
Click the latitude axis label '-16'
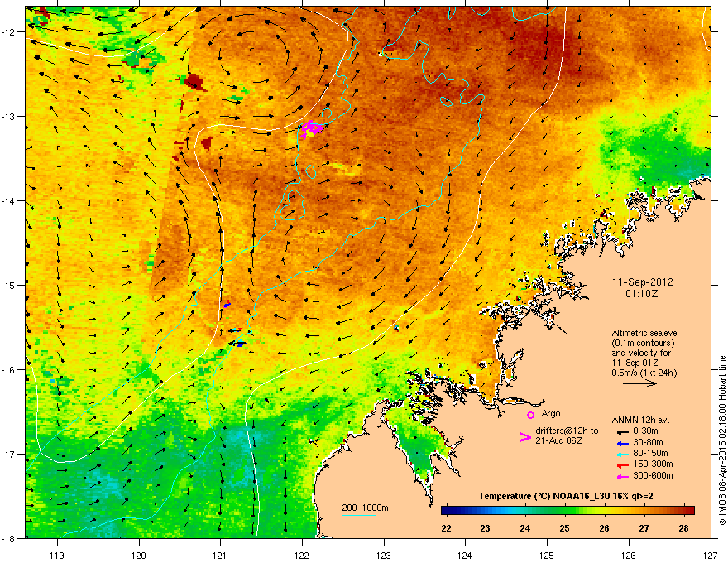point(8,370)
